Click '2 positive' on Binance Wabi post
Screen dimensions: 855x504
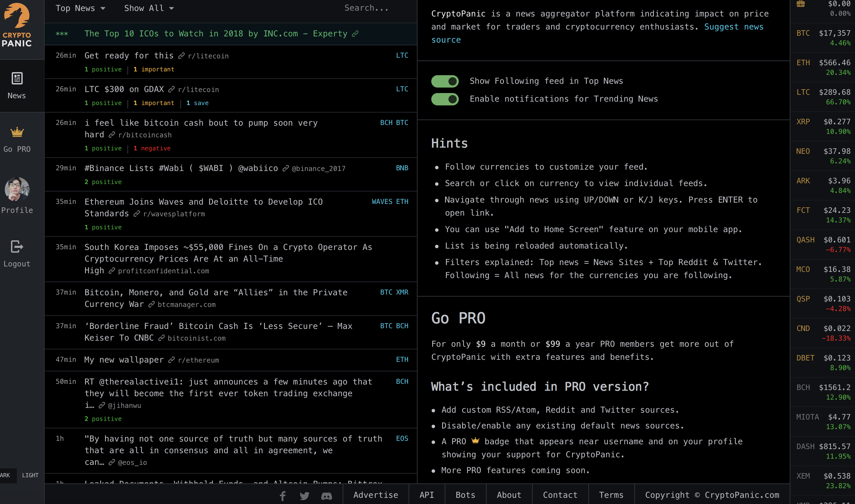[103, 182]
